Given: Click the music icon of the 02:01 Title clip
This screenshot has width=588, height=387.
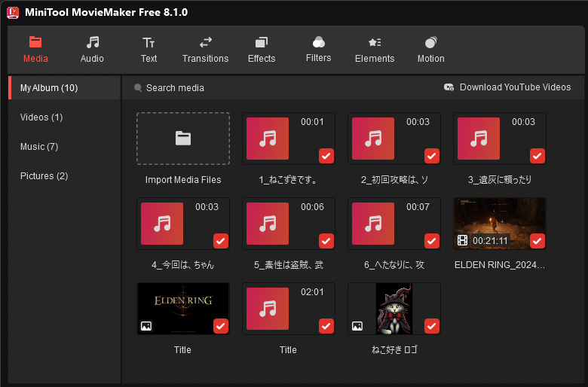Looking at the screenshot, I should coord(268,309).
